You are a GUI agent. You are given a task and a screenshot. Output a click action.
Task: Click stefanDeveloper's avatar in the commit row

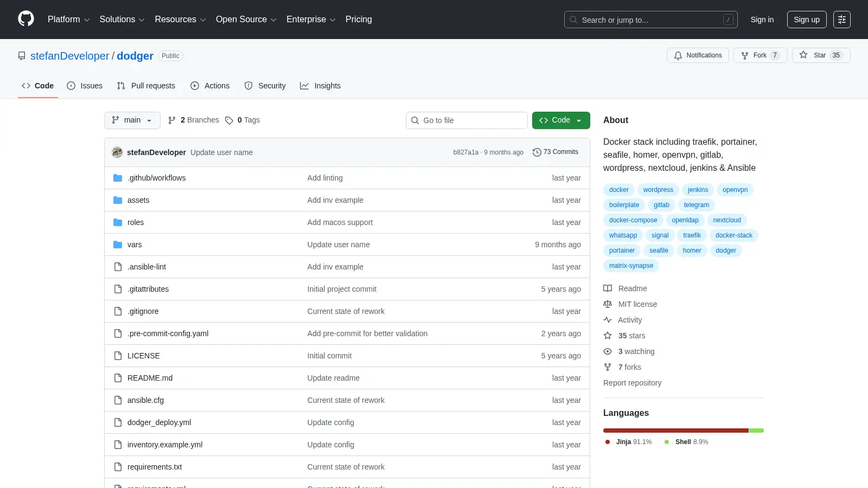click(x=117, y=152)
